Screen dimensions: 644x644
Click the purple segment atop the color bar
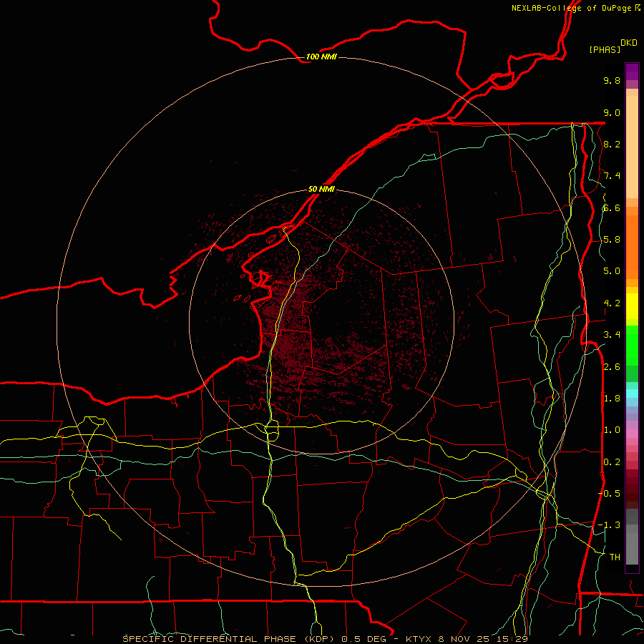click(632, 72)
